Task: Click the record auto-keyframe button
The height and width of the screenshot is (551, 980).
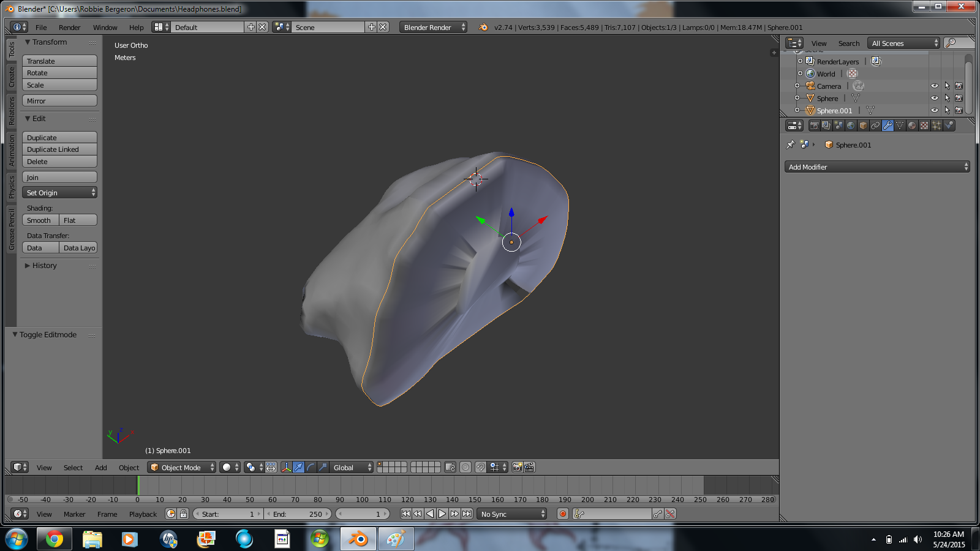Action: [x=563, y=514]
